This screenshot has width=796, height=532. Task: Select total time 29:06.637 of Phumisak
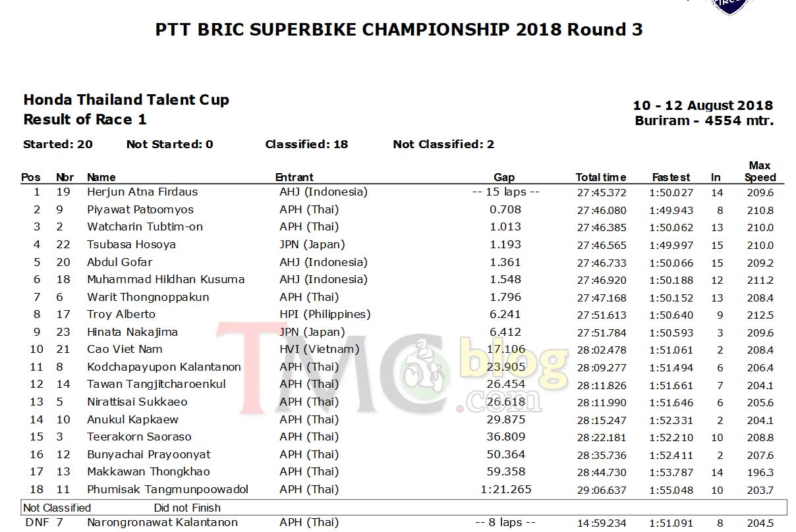click(x=602, y=490)
